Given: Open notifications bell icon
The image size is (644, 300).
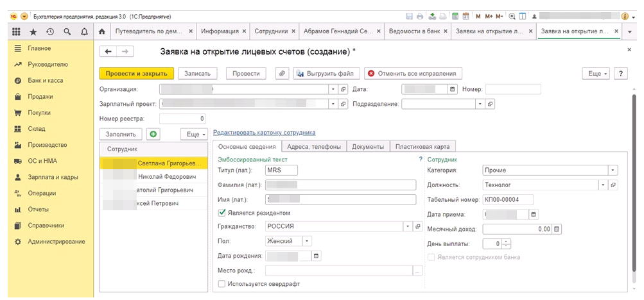Looking at the screenshot, I should (84, 31).
